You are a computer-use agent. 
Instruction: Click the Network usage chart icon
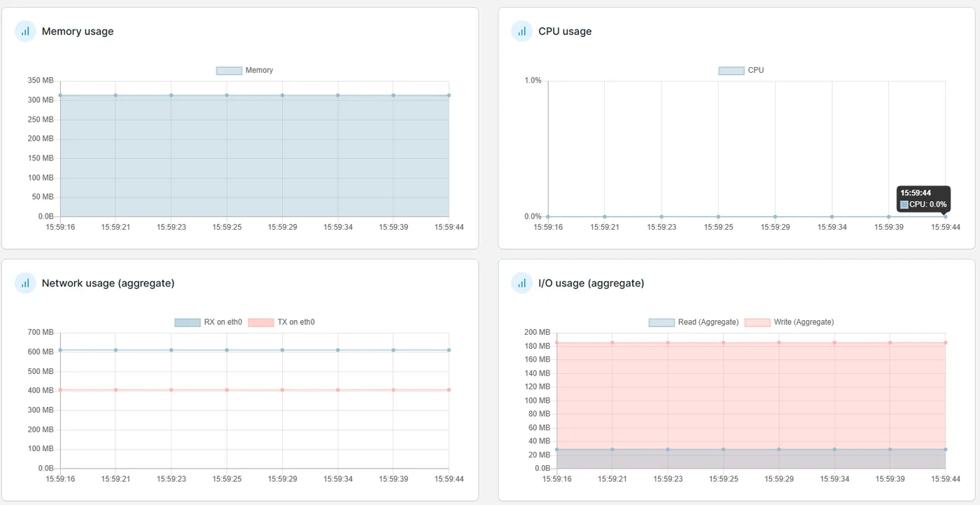tap(25, 283)
